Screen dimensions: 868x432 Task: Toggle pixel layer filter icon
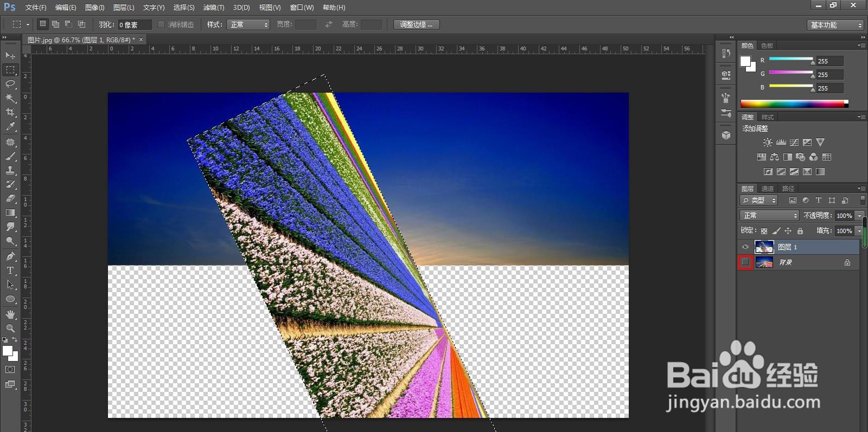click(x=793, y=201)
